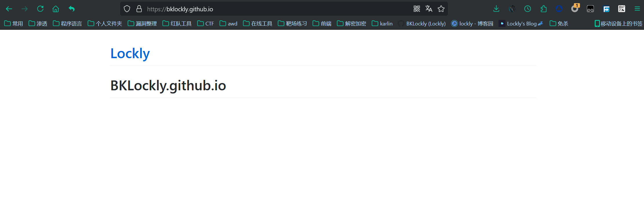This screenshot has width=644, height=202.
Task: Open Lockly's Blog bookmark
Action: [521, 23]
